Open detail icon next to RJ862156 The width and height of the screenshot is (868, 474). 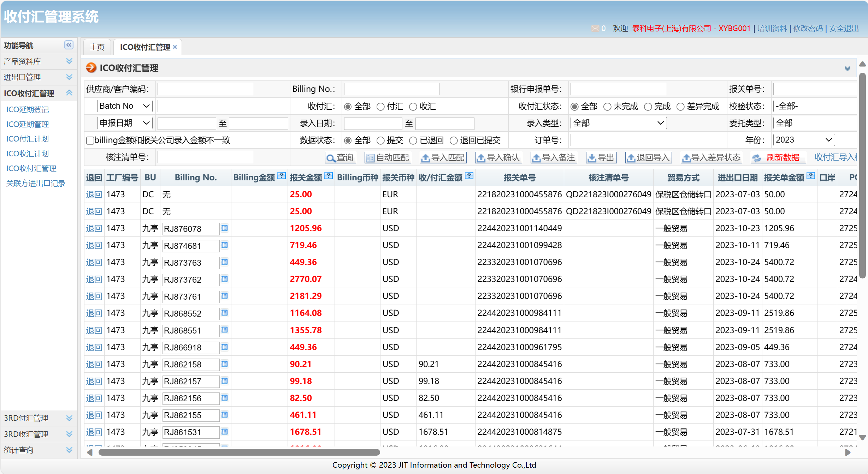(x=224, y=398)
